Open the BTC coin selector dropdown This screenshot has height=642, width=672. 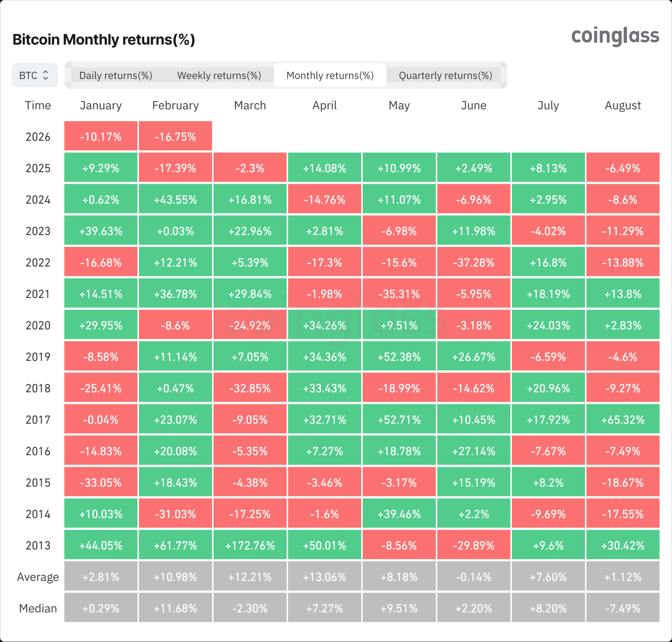tap(34, 75)
